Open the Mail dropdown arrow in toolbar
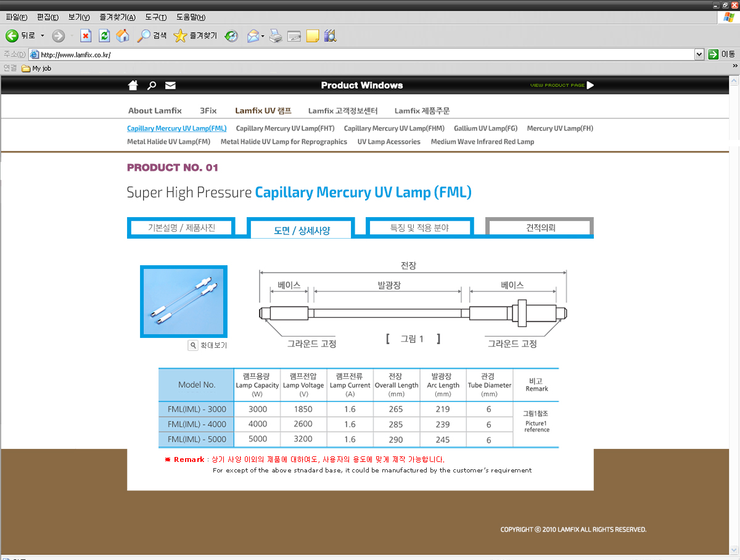 [263, 36]
